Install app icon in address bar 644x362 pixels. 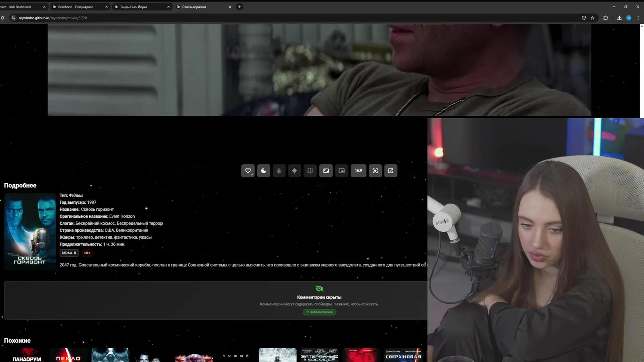(x=584, y=18)
